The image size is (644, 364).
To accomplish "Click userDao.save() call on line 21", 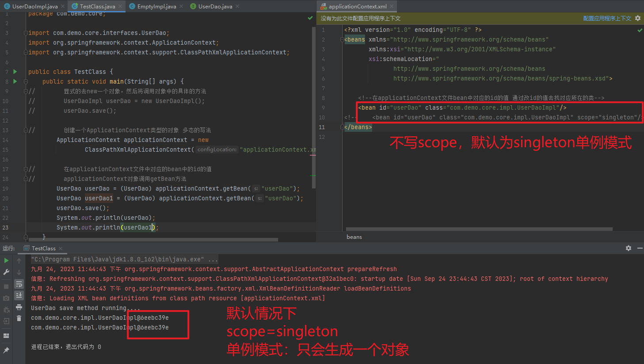I will 83,208.
